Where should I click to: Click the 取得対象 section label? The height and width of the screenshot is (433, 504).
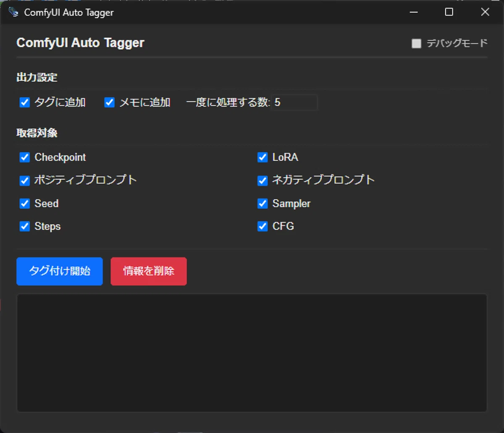pyautogui.click(x=37, y=133)
